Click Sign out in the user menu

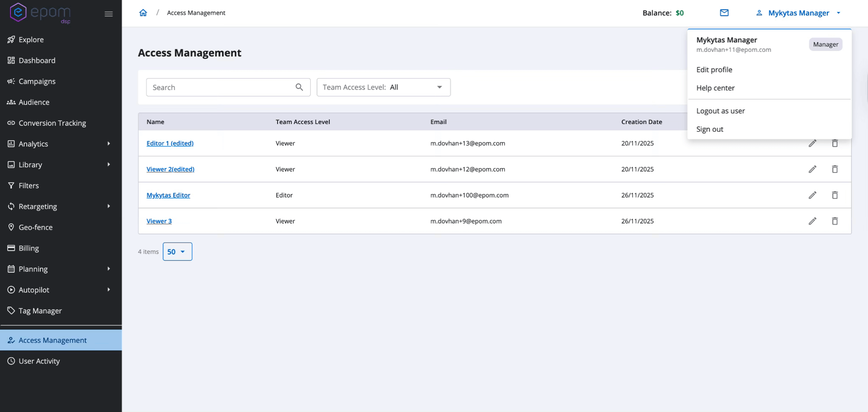coord(710,129)
